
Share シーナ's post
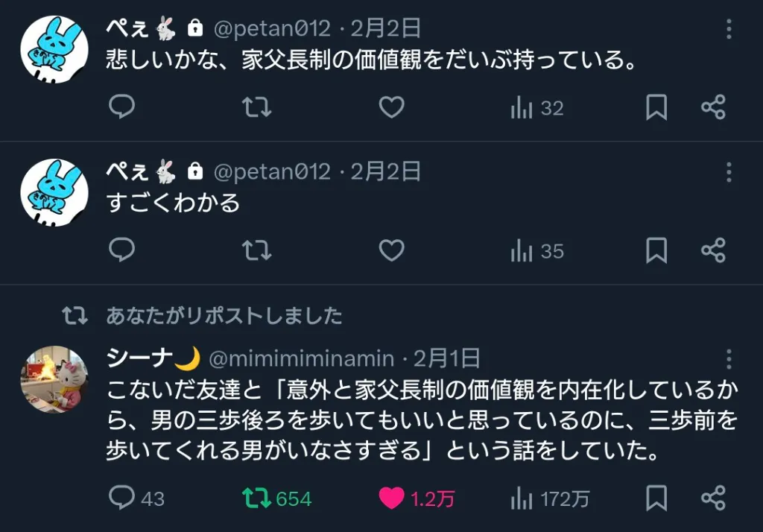coord(713,497)
